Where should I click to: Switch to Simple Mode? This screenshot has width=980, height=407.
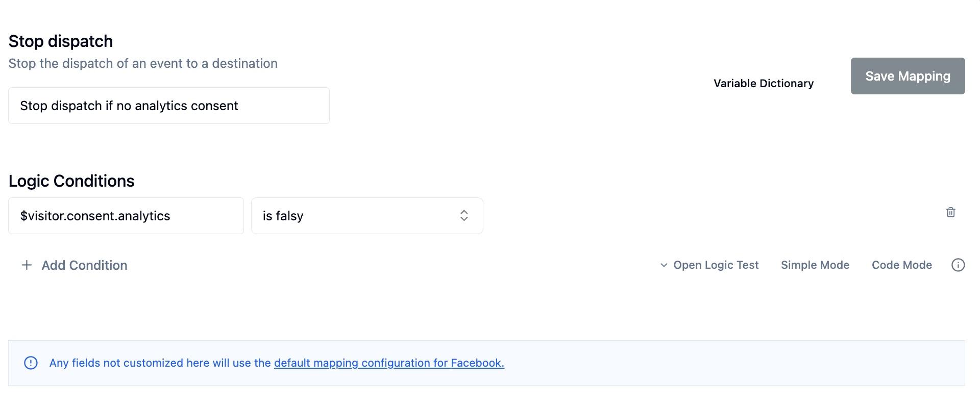pos(815,265)
